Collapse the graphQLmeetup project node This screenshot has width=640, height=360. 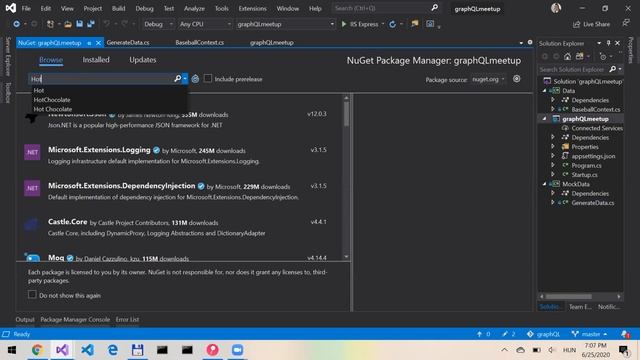click(544, 118)
